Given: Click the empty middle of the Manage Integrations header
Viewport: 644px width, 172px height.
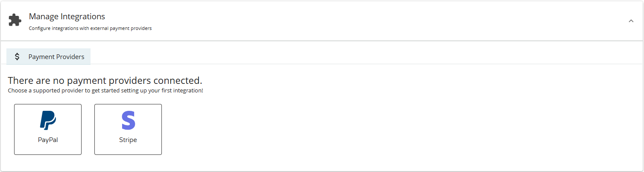Looking at the screenshot, I should [342, 21].
